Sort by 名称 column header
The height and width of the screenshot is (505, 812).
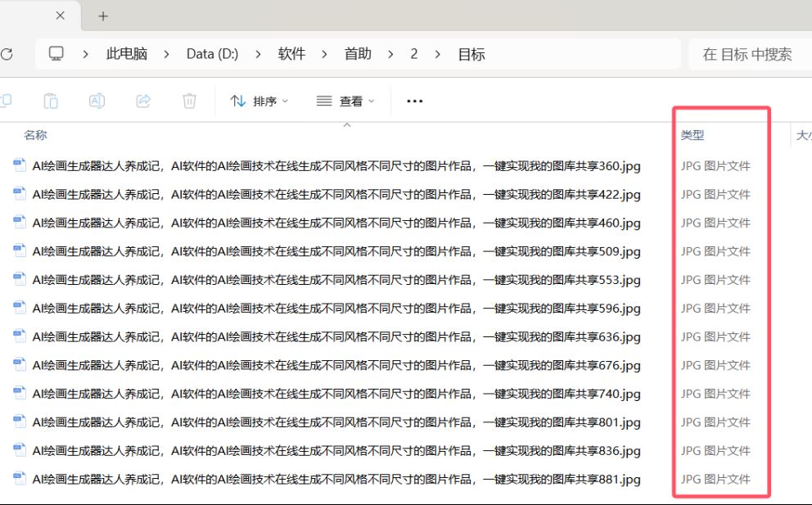pos(35,135)
